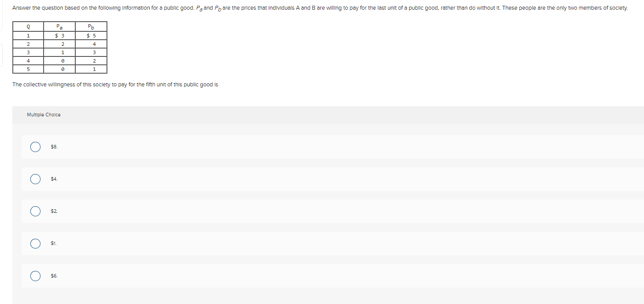Click the $8 answer label text
Image resolution: width=644 pixels, height=304 pixels.
click(x=54, y=146)
